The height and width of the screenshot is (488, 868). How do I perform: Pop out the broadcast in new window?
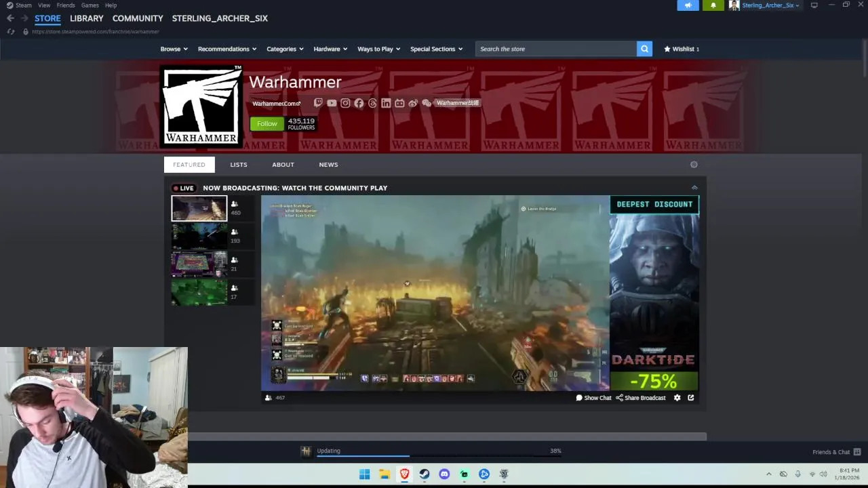[691, 398]
